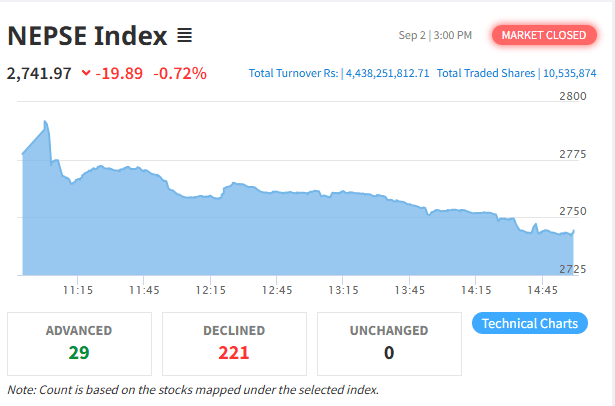Image resolution: width=615 pixels, height=406 pixels.
Task: Click the MARKET CLOSED status badge
Action: [x=543, y=36]
